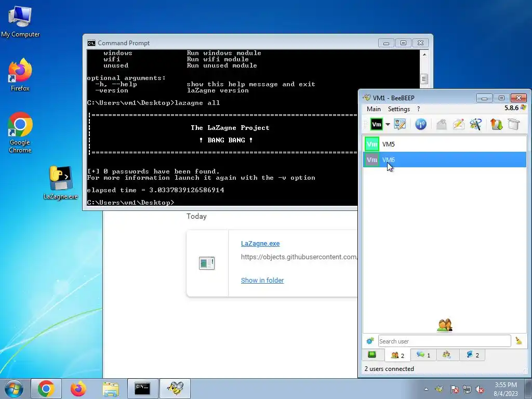Switch to the blue network tab showing 2

[x=473, y=354]
